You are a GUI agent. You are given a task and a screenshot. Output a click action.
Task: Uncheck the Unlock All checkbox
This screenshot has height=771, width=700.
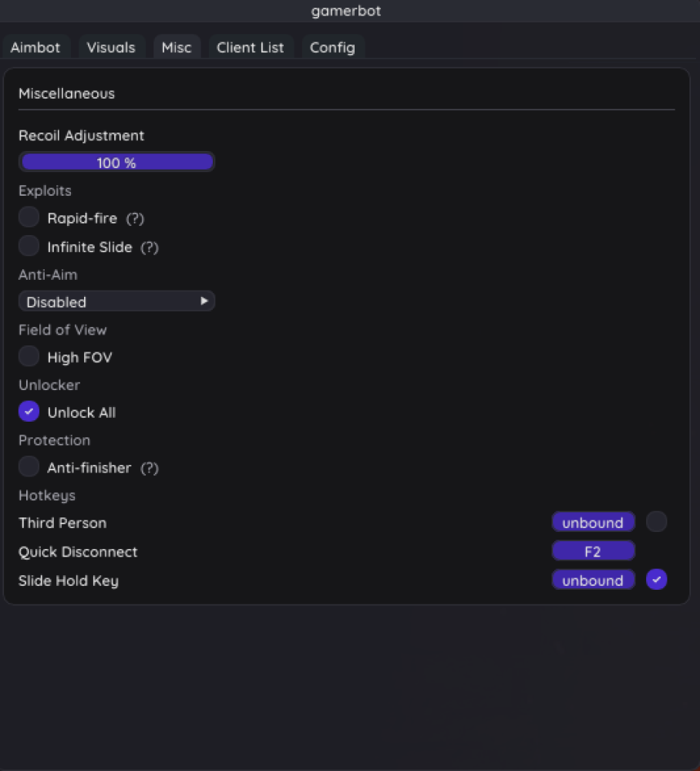[x=29, y=412]
